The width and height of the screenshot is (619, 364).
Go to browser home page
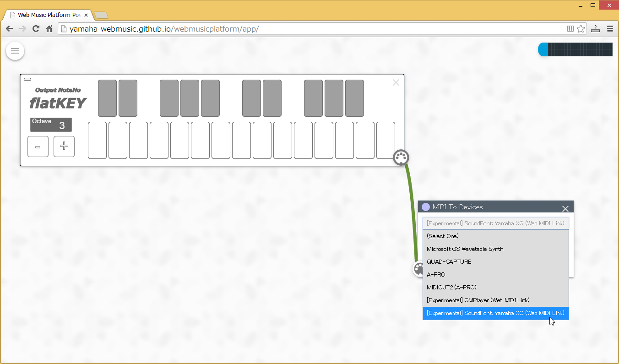49,29
